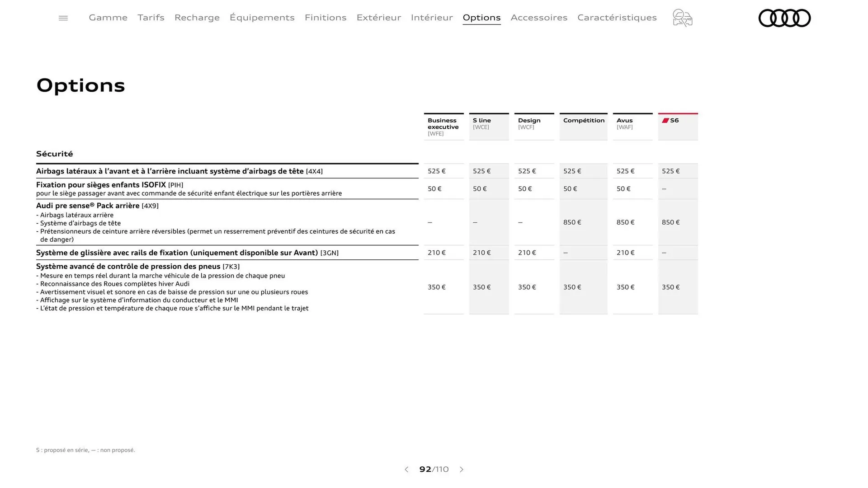The height and width of the screenshot is (488, 868).
Task: Open the Recharge page
Action: point(197,18)
